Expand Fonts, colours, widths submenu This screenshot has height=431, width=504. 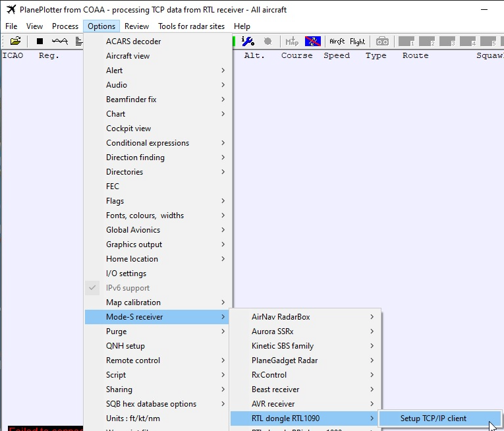158,215
